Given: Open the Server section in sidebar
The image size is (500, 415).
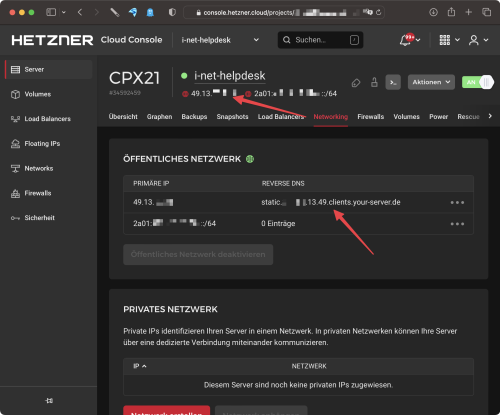Looking at the screenshot, I should pos(48,69).
